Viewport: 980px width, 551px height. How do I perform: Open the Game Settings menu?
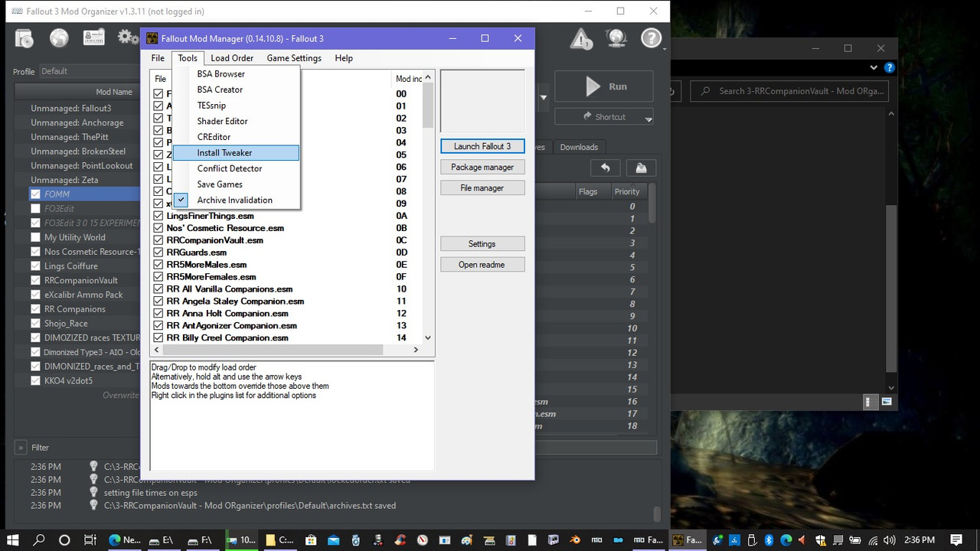pos(294,58)
